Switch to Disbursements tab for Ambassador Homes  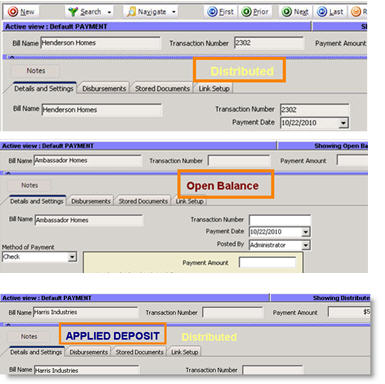point(91,201)
